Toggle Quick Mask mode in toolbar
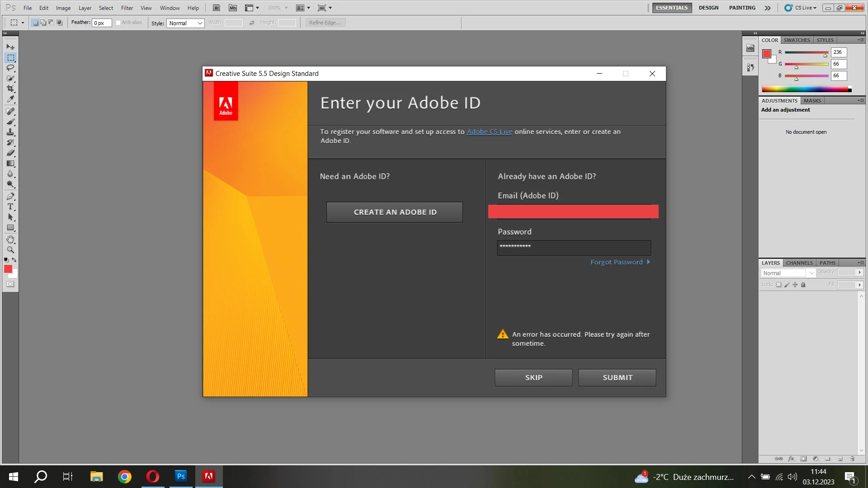Image resolution: width=868 pixels, height=488 pixels. point(10,284)
